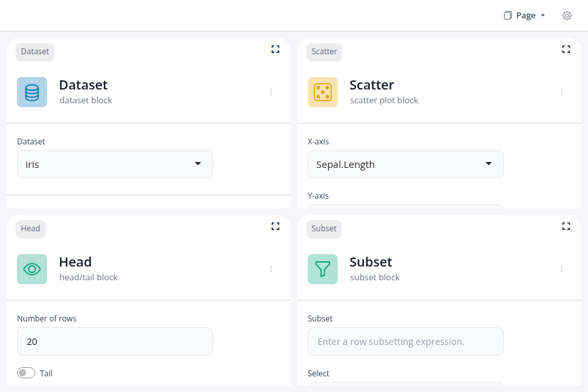Click the row subsetting expression field
588x392 pixels.
tap(406, 341)
